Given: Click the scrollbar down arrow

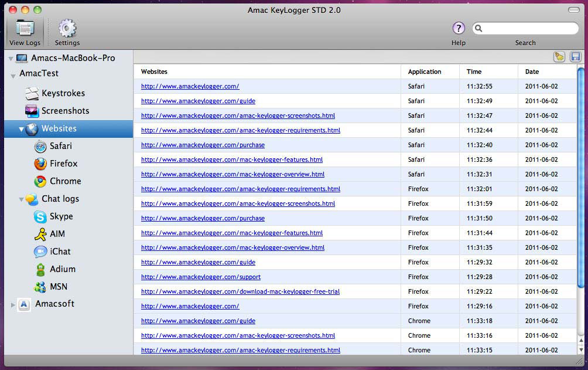Looking at the screenshot, I should (x=581, y=349).
